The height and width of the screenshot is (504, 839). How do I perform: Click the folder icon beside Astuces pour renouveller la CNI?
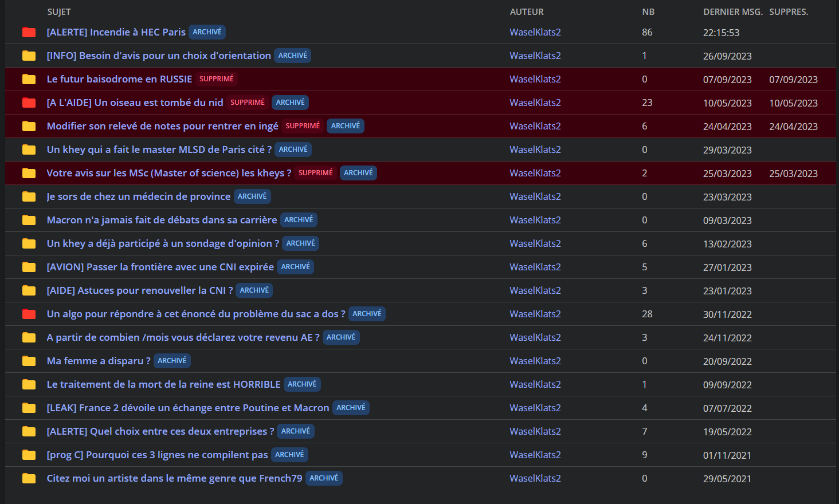[29, 291]
